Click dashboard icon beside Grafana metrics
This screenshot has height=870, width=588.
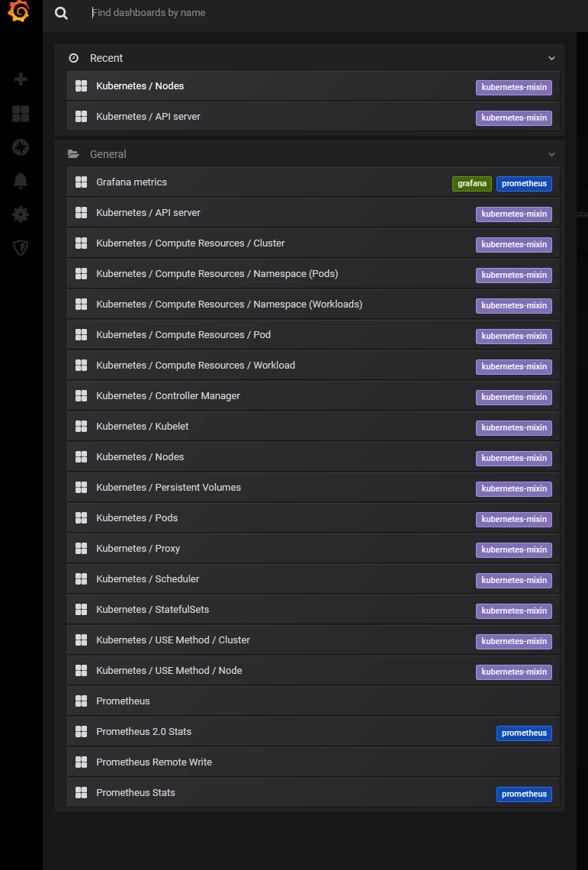(81, 182)
